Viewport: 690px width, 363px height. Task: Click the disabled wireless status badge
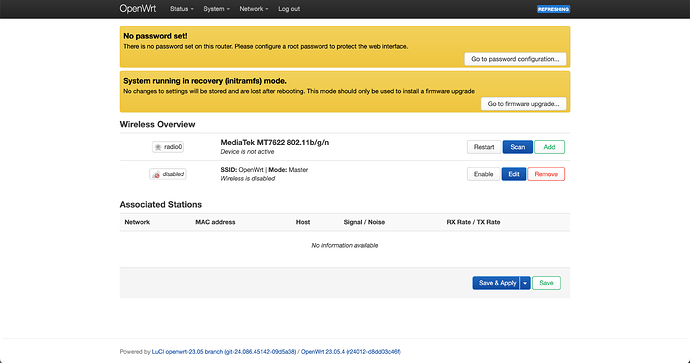[x=168, y=174]
